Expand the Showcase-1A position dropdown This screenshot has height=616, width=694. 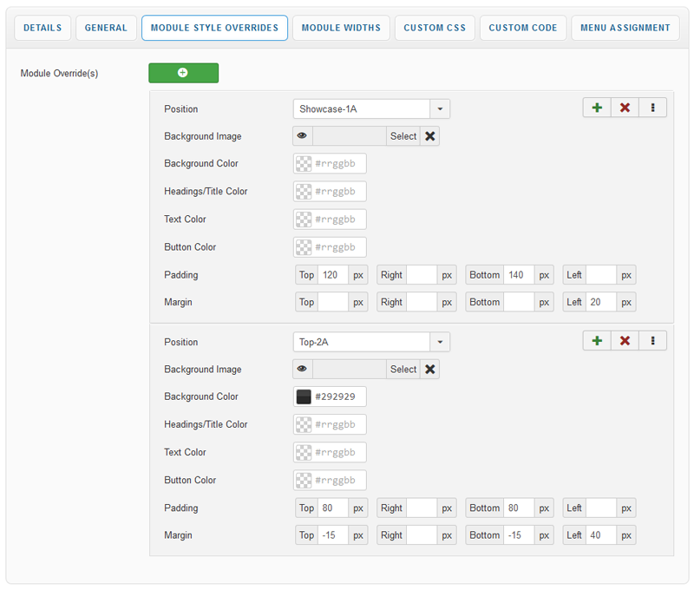point(440,109)
